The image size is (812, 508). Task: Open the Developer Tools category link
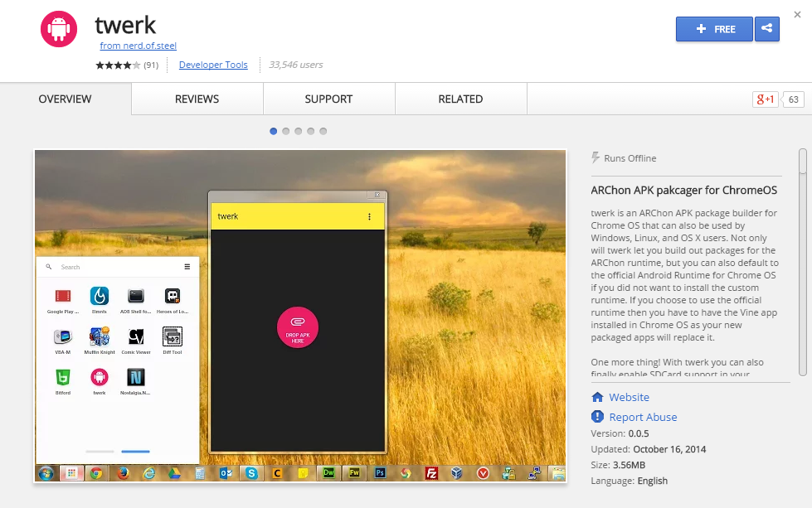213,65
